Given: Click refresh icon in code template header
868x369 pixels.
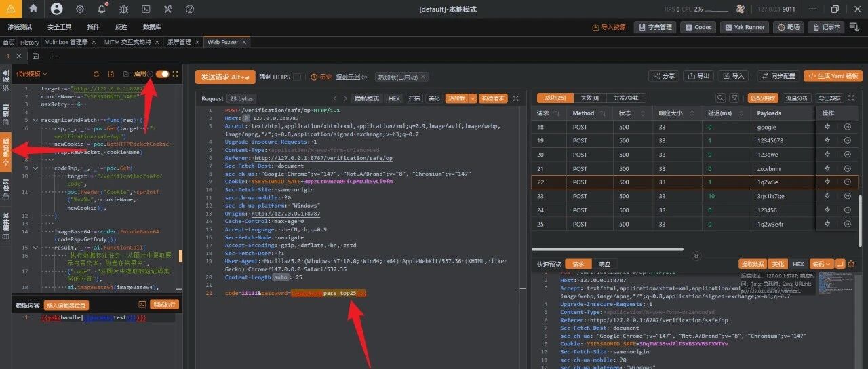Looking at the screenshot, I should click(96, 73).
